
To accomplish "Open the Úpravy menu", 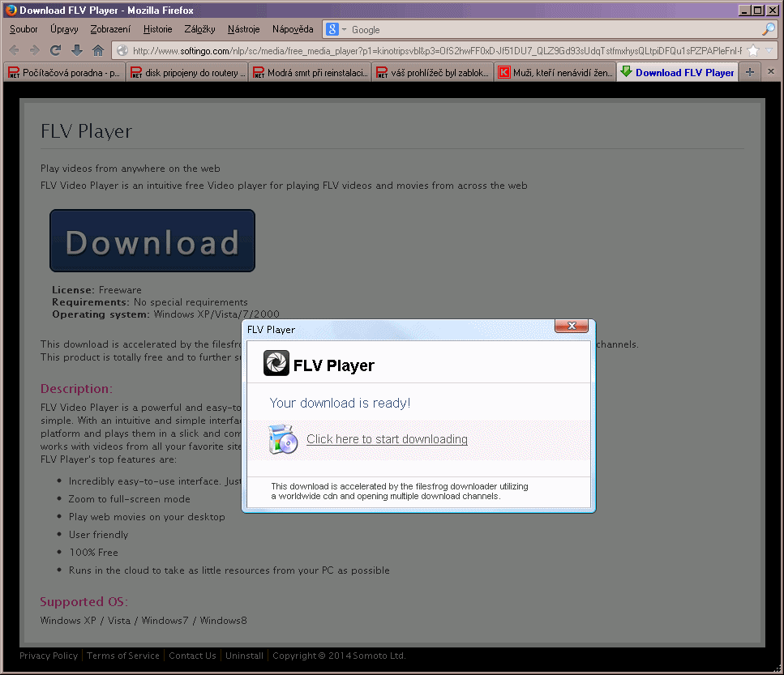I will [x=64, y=29].
